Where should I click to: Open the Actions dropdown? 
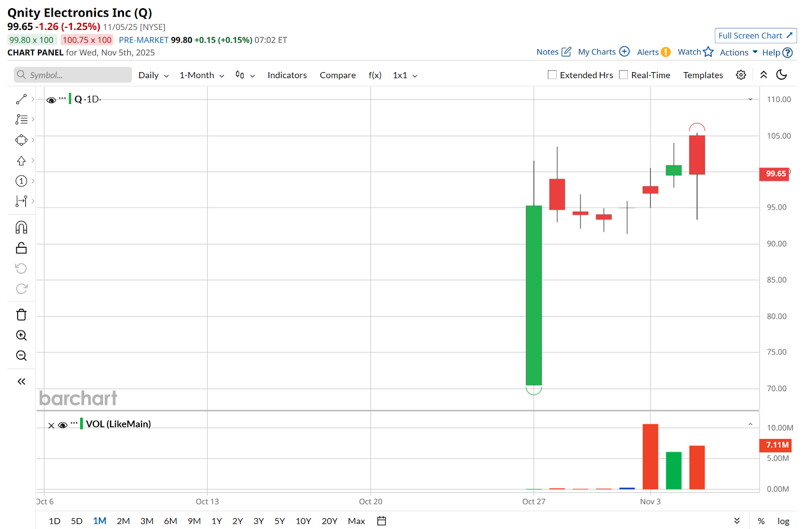click(738, 52)
